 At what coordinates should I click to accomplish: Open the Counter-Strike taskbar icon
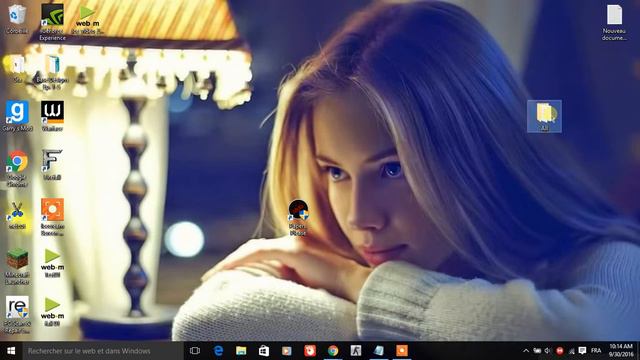356,351
